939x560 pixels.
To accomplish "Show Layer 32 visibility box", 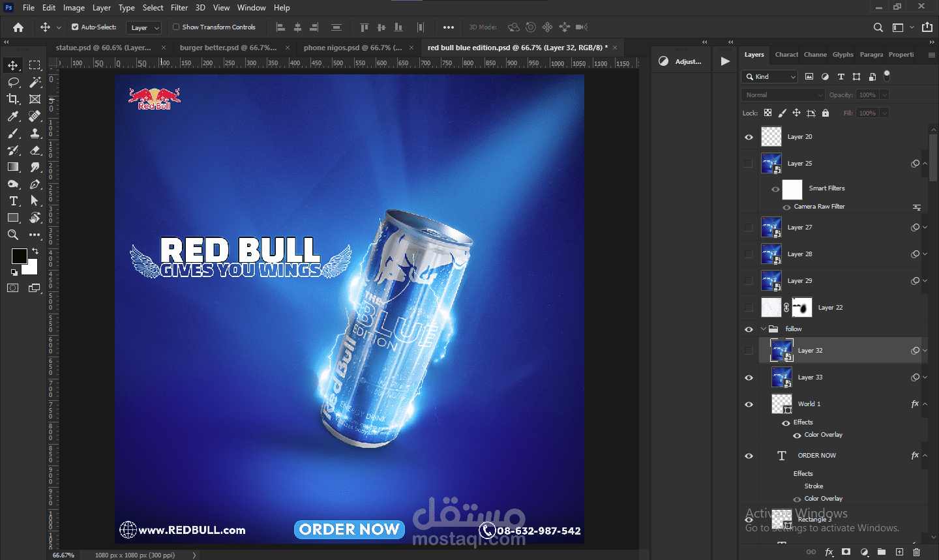I will point(749,351).
